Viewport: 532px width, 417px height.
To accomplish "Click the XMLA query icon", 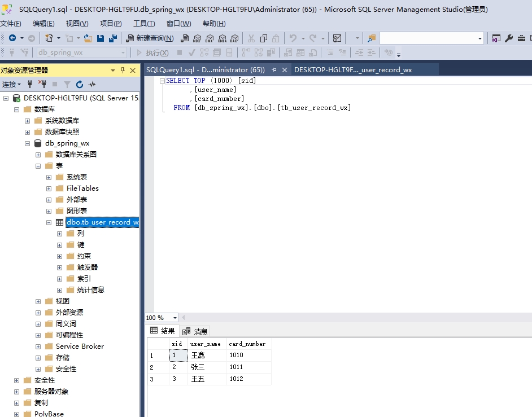I will pos(223,38).
